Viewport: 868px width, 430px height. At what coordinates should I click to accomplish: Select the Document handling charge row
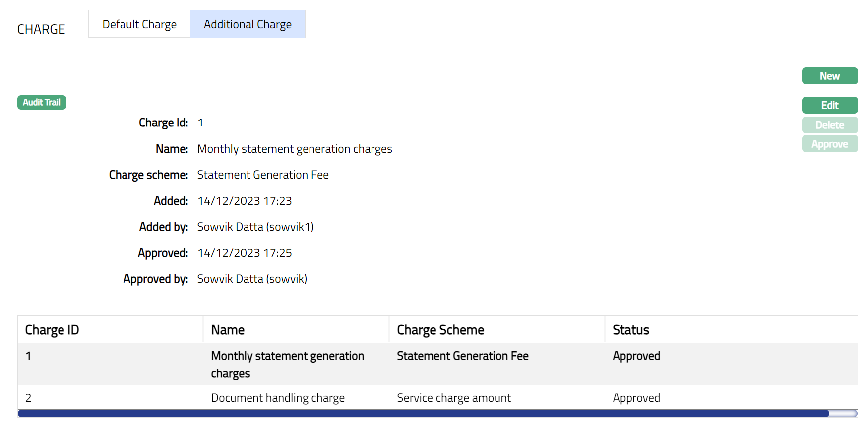(x=278, y=398)
